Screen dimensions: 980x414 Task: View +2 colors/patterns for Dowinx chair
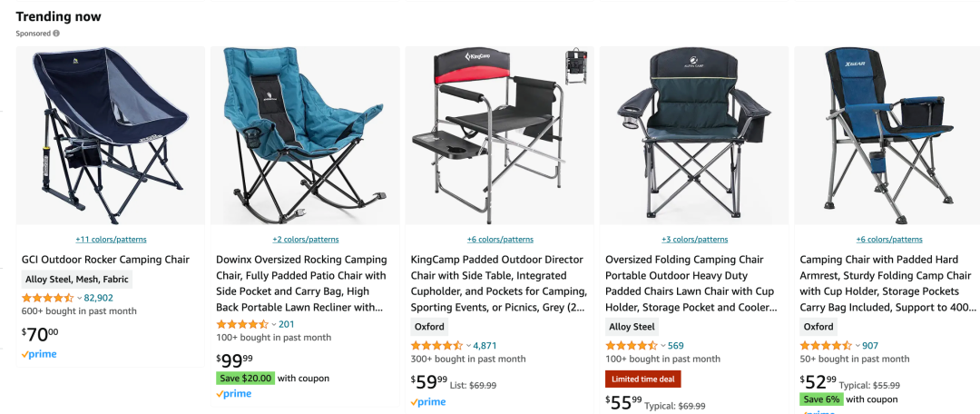tap(305, 240)
